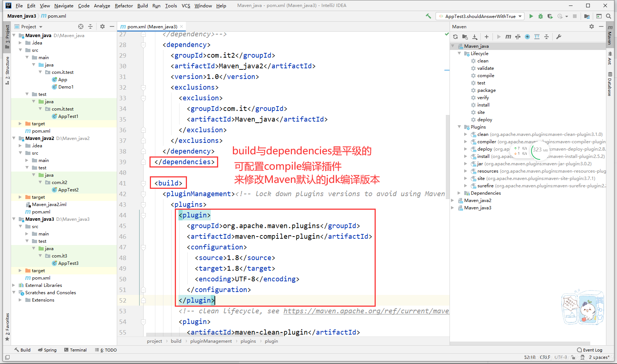The image size is (617, 364).
Task: Collapse the Maven_java3 project tree node
Action: point(14,219)
